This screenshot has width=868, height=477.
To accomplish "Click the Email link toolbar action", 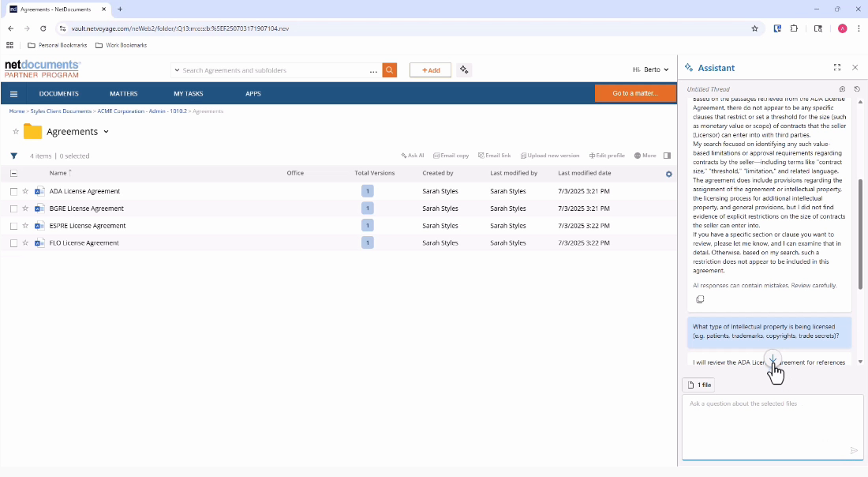I will pos(494,156).
